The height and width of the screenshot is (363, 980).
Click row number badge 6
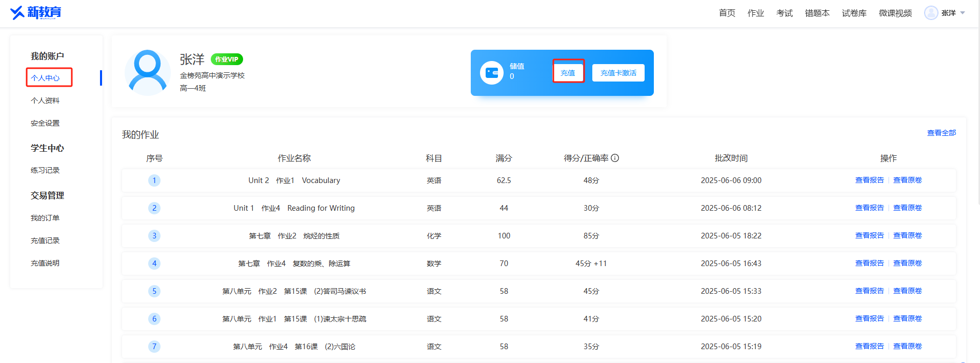[154, 319]
